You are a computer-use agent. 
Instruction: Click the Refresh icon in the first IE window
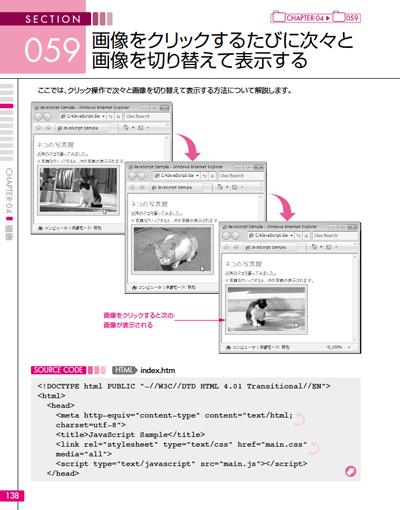(110, 116)
